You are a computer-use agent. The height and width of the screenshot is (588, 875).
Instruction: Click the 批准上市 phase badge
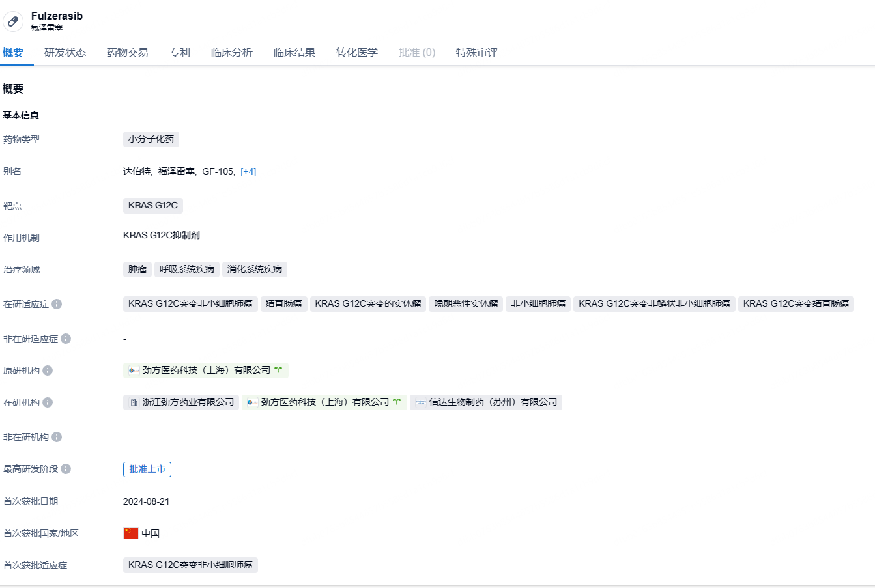click(147, 469)
